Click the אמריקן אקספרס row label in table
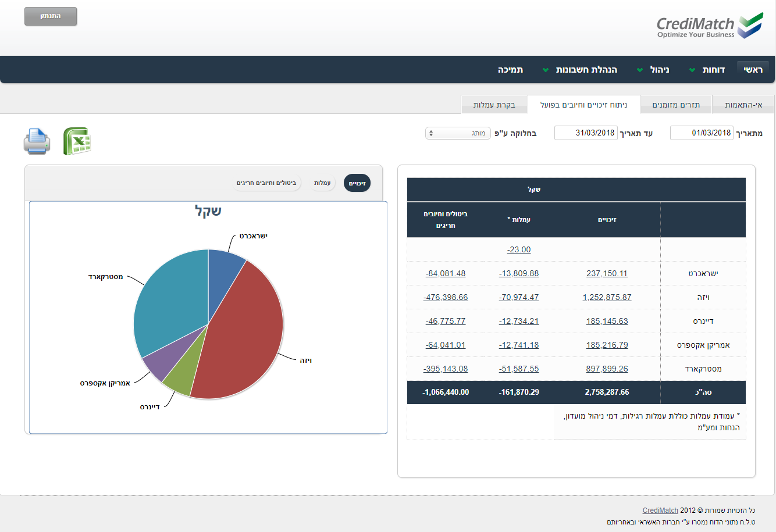776x532 pixels. click(x=703, y=345)
